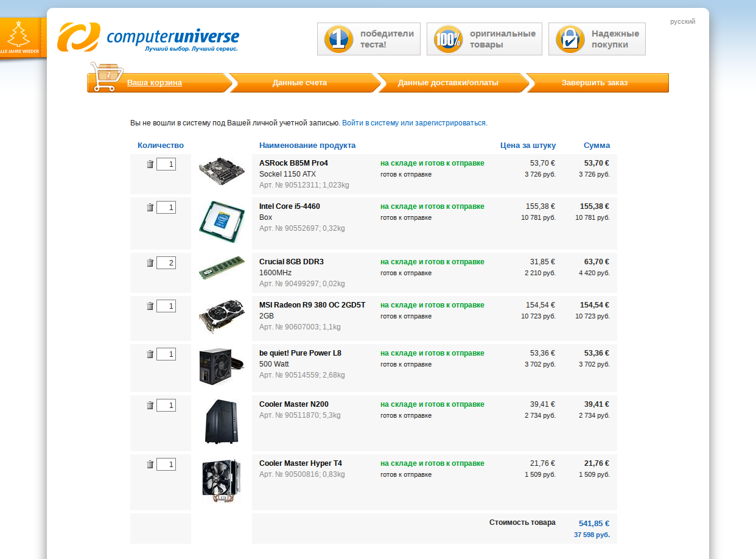Click 1600MHz description text

pyautogui.click(x=276, y=273)
